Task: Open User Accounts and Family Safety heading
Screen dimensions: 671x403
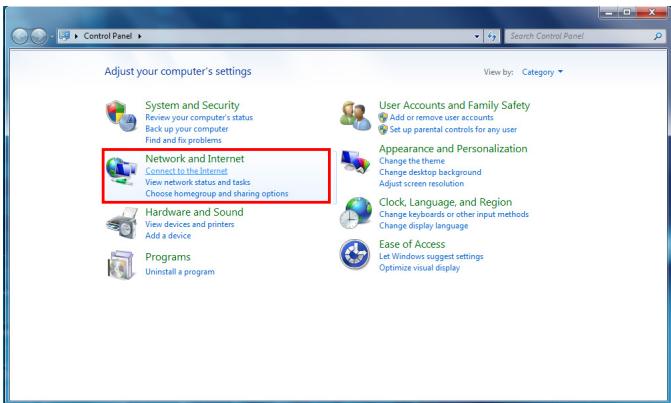Action: [x=454, y=105]
